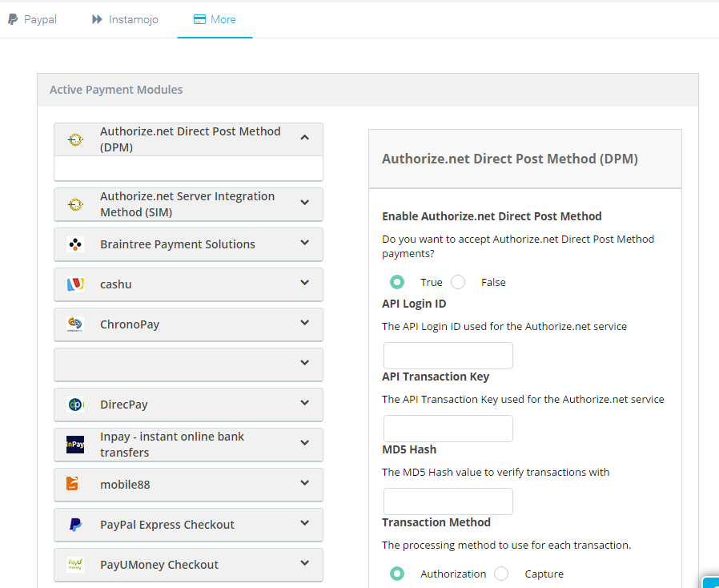The width and height of the screenshot is (719, 588).
Task: Select True for Enable Authorize.net Direct Post
Action: coord(397,282)
